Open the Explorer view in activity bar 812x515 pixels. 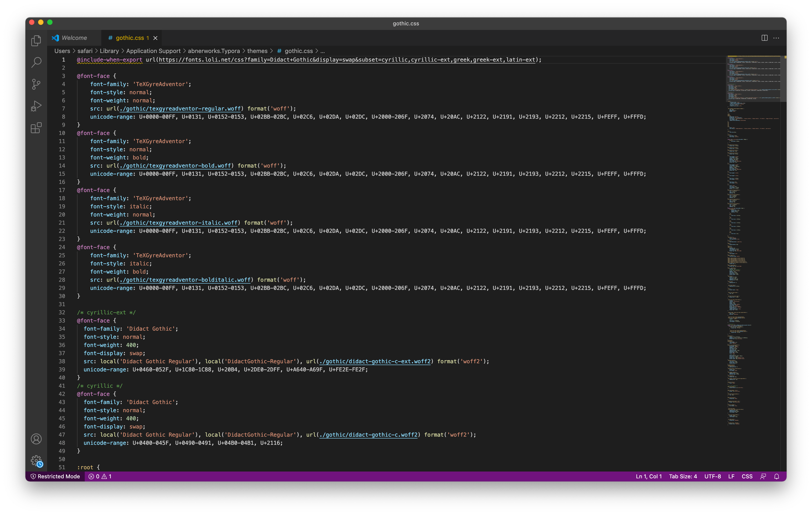pyautogui.click(x=36, y=41)
